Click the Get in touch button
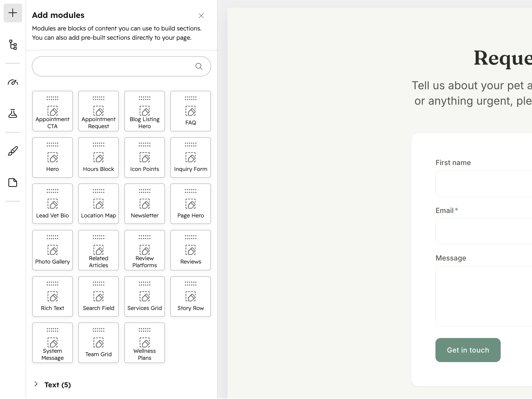The width and height of the screenshot is (532, 399). coord(468,350)
